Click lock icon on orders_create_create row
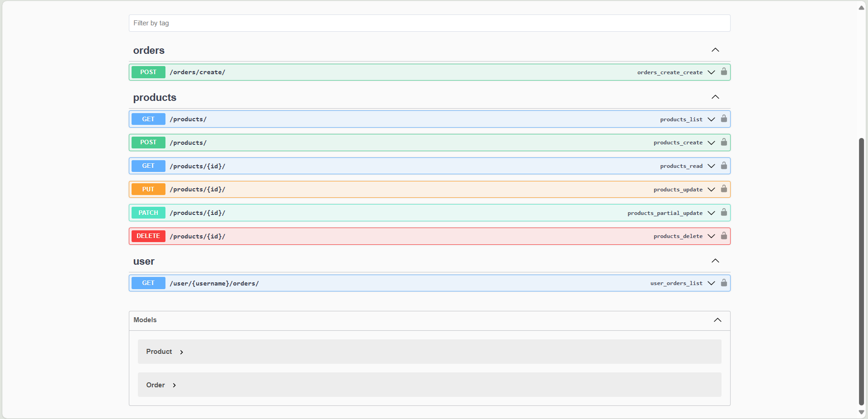Screen dimensions: 868x419 [x=724, y=71]
